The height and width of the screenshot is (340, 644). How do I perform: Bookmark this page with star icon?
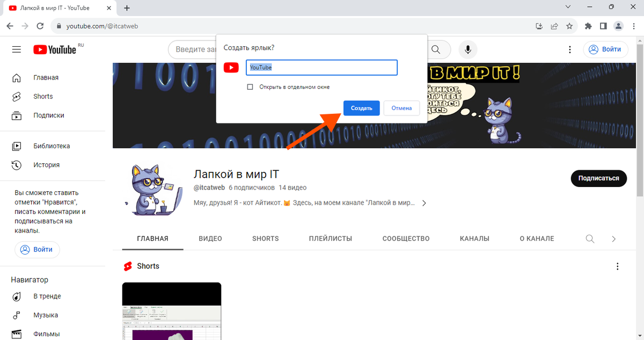[x=569, y=26]
